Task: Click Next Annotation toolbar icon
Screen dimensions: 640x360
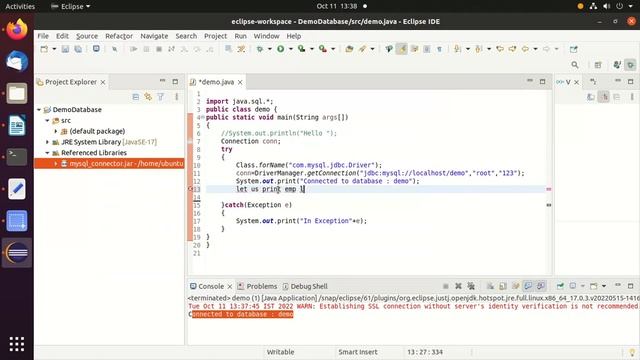Action: (458, 49)
